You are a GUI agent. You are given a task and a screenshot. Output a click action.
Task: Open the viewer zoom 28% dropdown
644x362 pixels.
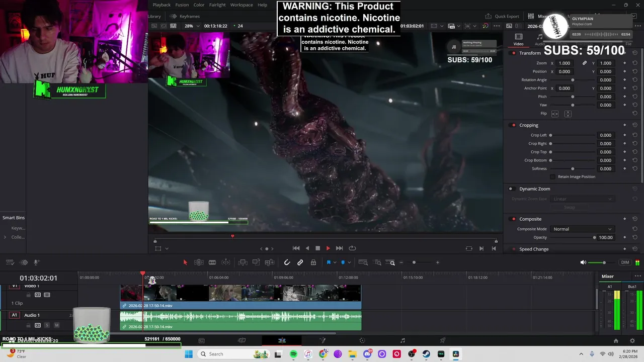point(192,26)
